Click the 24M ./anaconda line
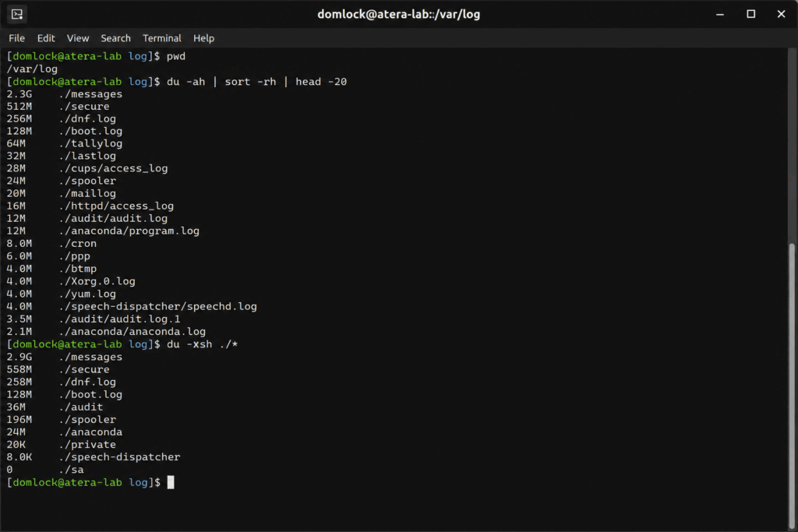798x532 pixels. [x=65, y=432]
